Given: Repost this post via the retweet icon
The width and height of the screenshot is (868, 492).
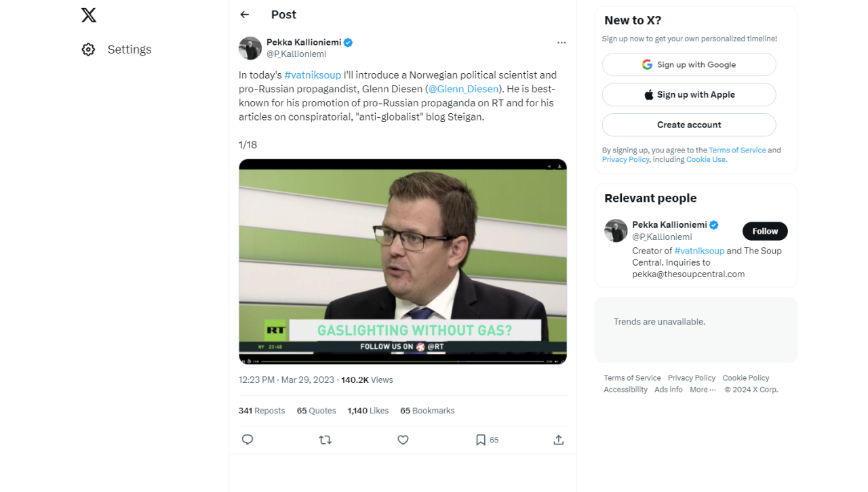Looking at the screenshot, I should [325, 440].
